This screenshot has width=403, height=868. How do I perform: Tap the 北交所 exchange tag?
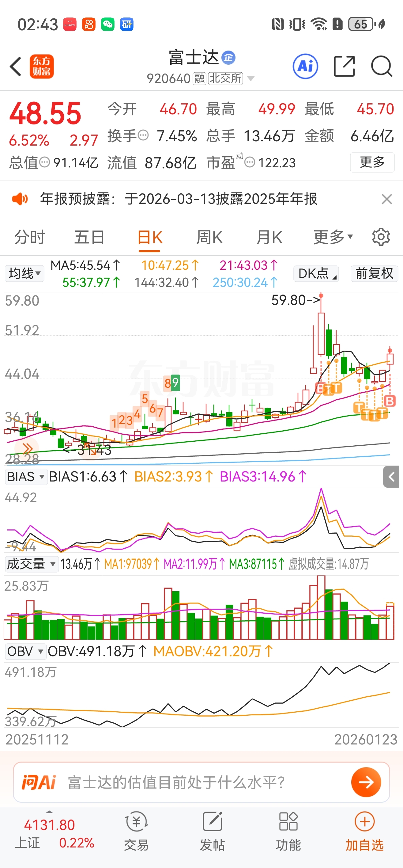(226, 78)
